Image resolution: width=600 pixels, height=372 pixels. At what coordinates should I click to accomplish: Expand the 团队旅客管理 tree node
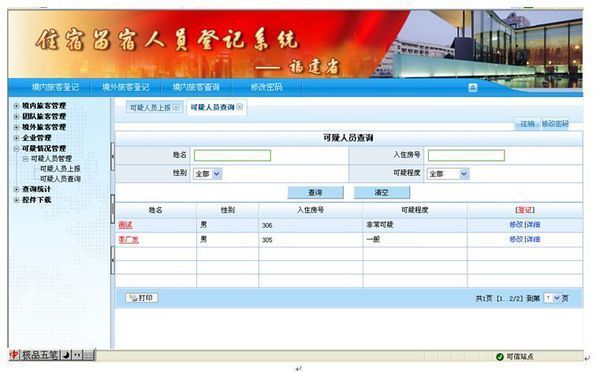point(16,116)
